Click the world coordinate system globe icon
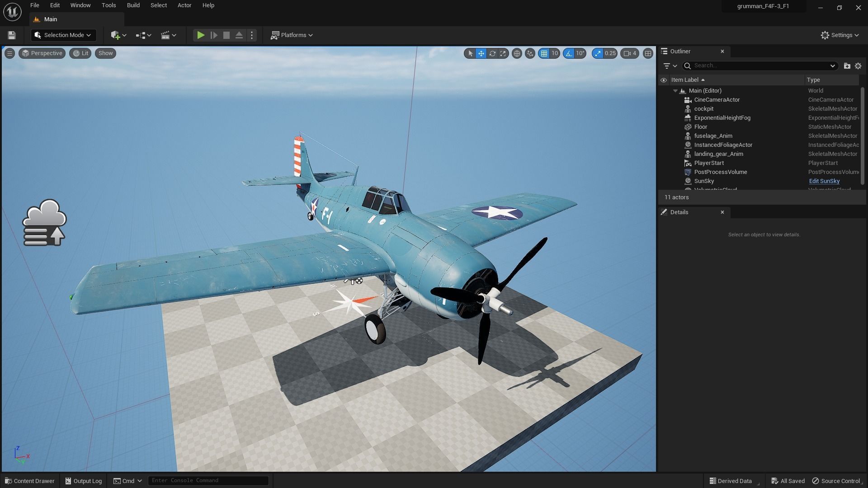 pyautogui.click(x=517, y=53)
